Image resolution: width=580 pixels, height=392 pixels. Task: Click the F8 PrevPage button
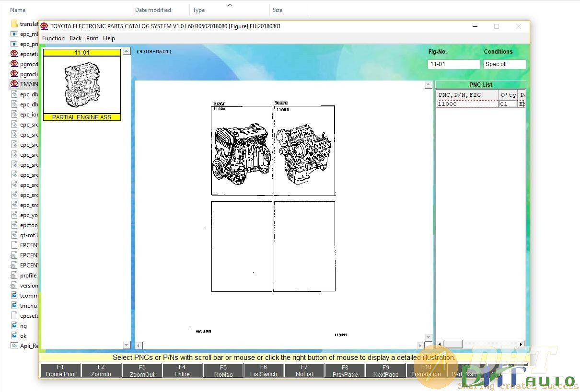pyautogui.click(x=345, y=370)
